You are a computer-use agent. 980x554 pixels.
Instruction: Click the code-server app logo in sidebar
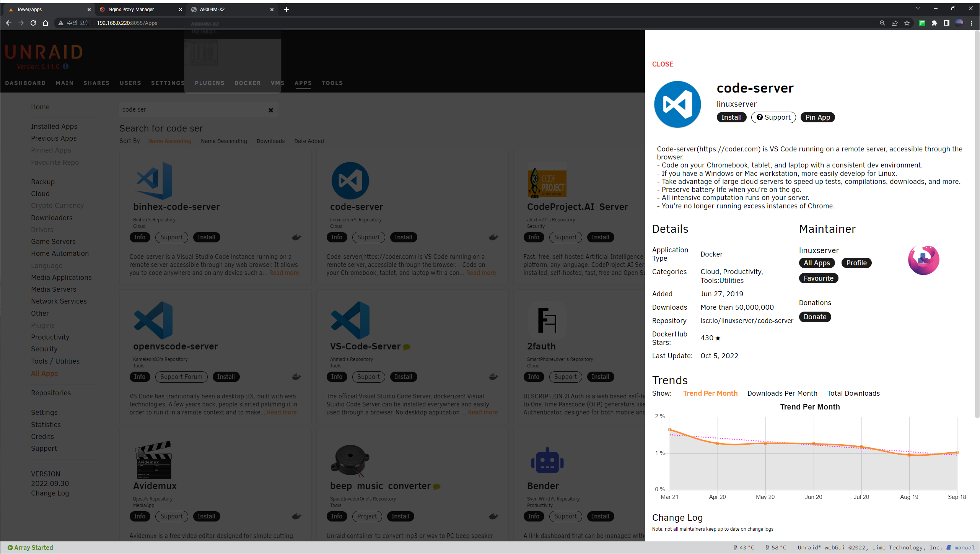pyautogui.click(x=677, y=104)
